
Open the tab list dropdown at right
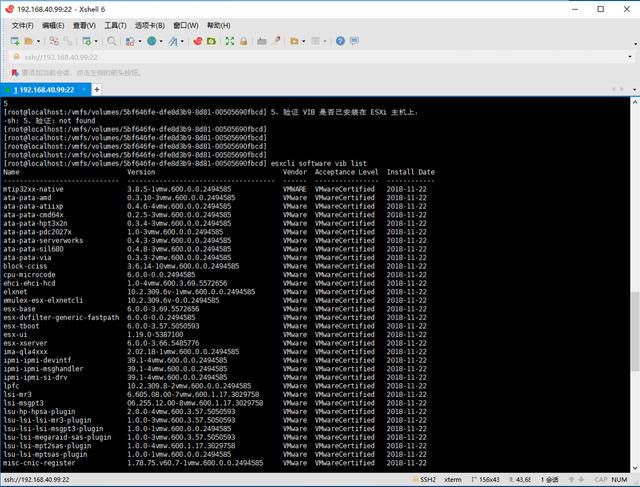click(634, 89)
